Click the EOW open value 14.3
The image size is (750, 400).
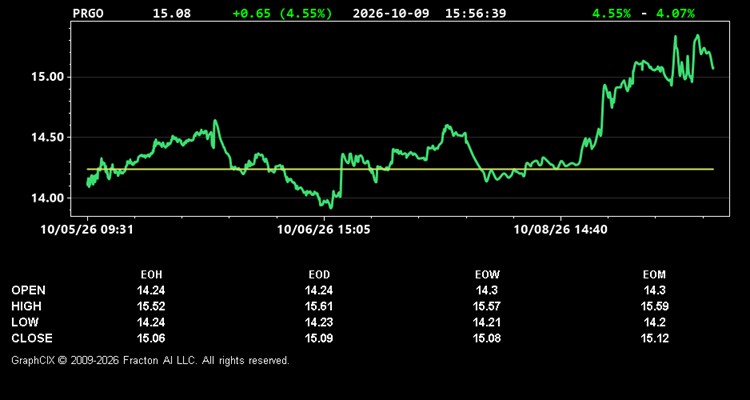tap(487, 290)
